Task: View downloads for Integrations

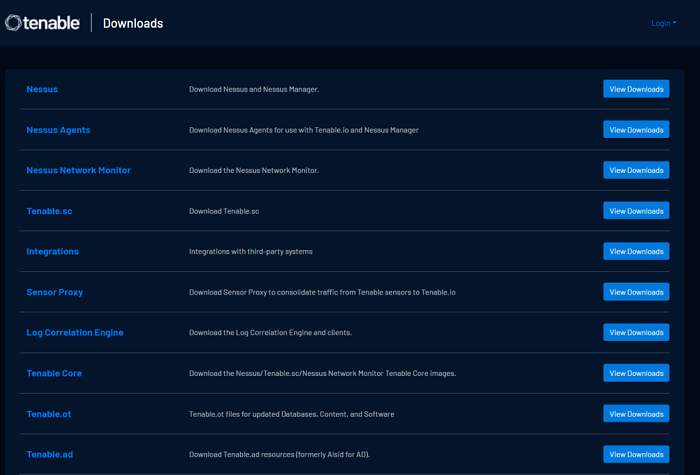Action: 636,251
